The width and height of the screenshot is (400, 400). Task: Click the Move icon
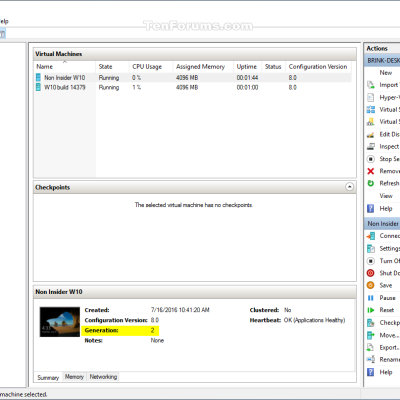pyautogui.click(x=371, y=335)
